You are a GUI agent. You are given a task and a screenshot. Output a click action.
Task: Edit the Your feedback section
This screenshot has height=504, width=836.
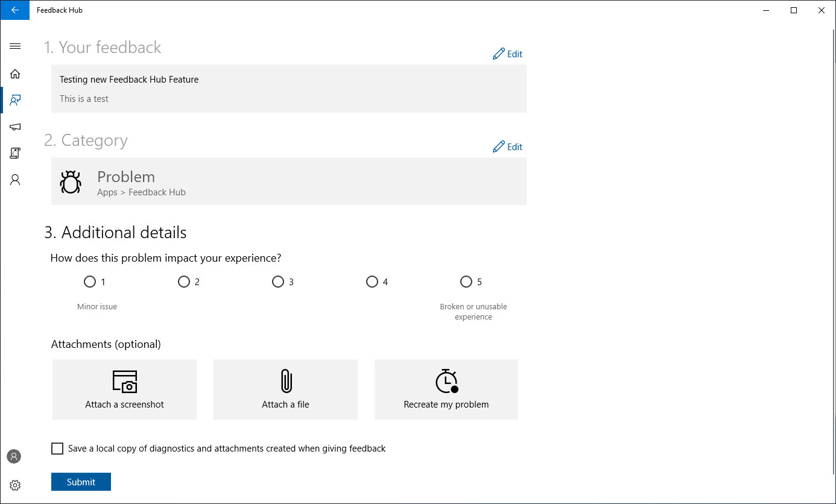coord(507,54)
